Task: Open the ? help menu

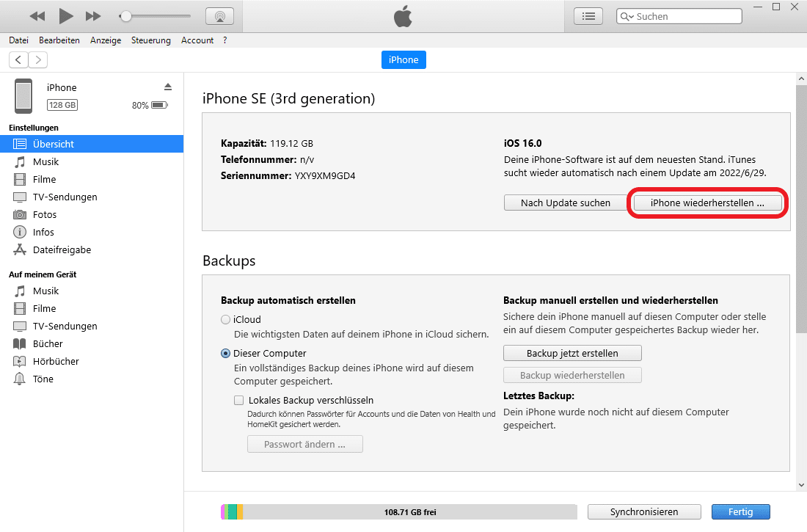Action: [225, 40]
